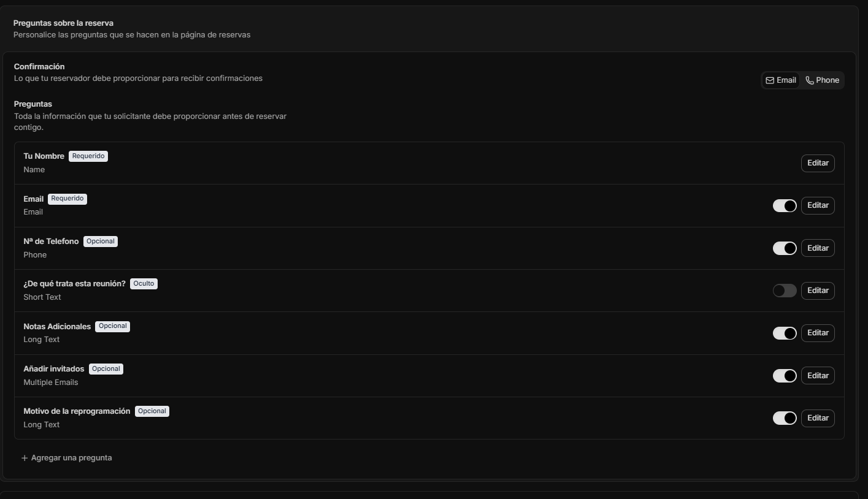Screen dimensions: 868x499
Task: Open the editor for the Email question
Action: (818, 205)
